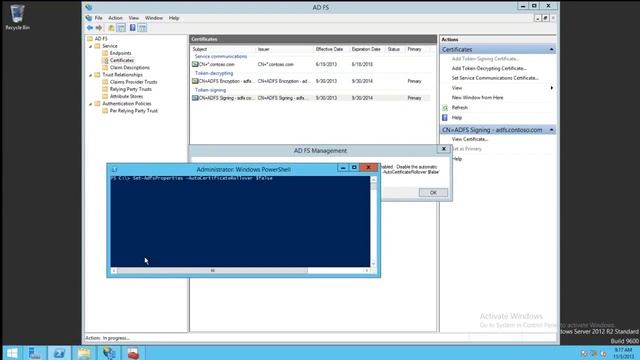This screenshot has width=640, height=360.
Task: Click the PowerShell vertical scrollbar
Action: (373, 223)
